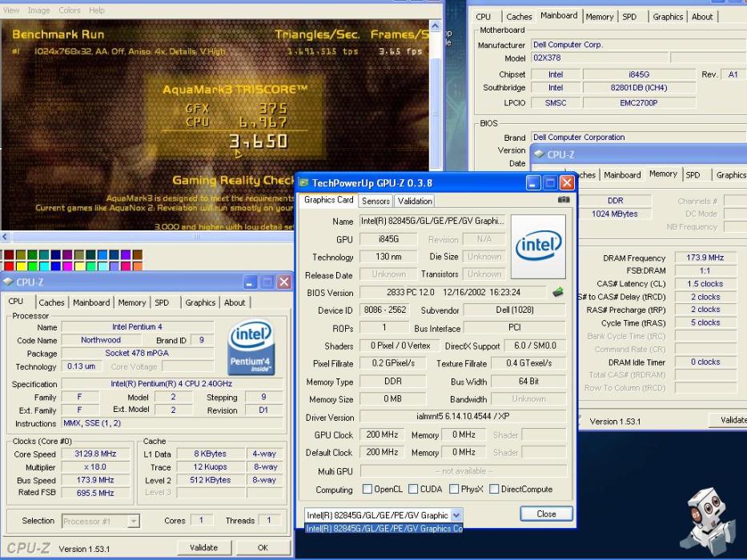Minimize the bottom-left CPU-Z window

pos(250,282)
